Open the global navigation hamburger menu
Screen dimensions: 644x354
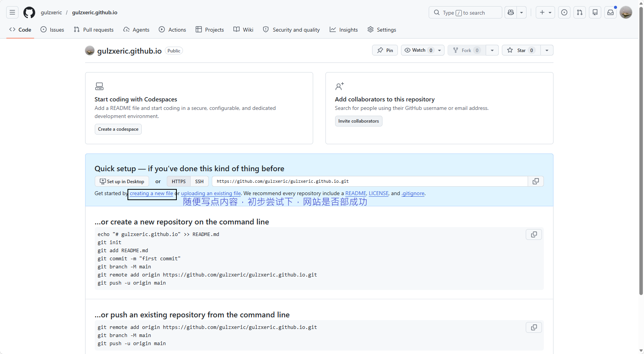pyautogui.click(x=12, y=12)
